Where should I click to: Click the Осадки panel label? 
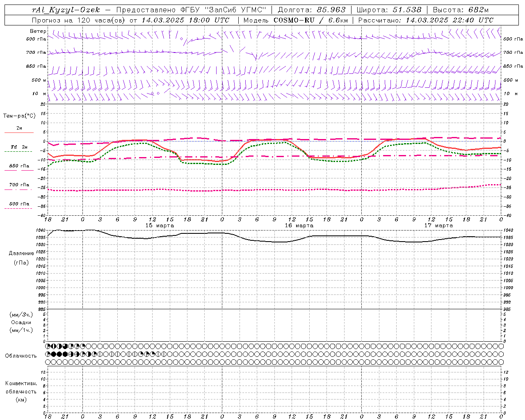pyautogui.click(x=21, y=322)
